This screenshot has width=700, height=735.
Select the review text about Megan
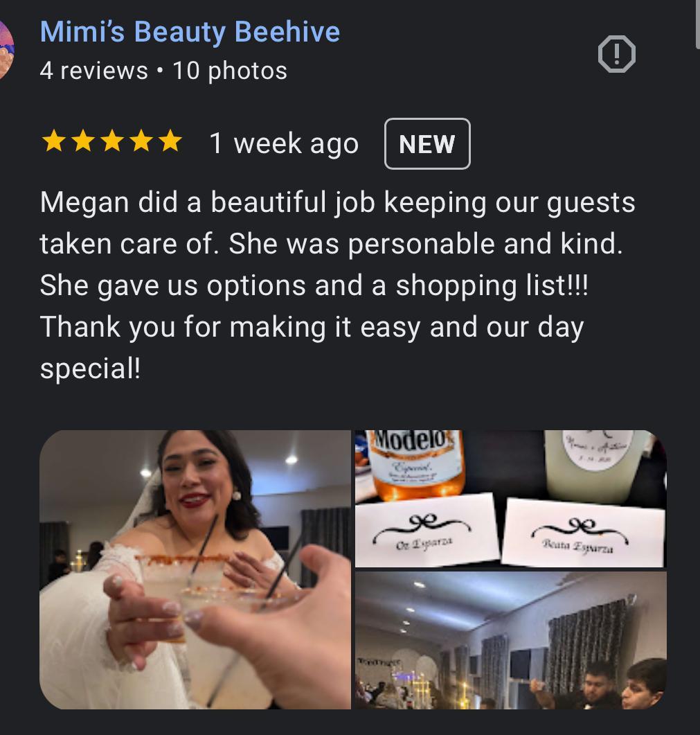(337, 285)
